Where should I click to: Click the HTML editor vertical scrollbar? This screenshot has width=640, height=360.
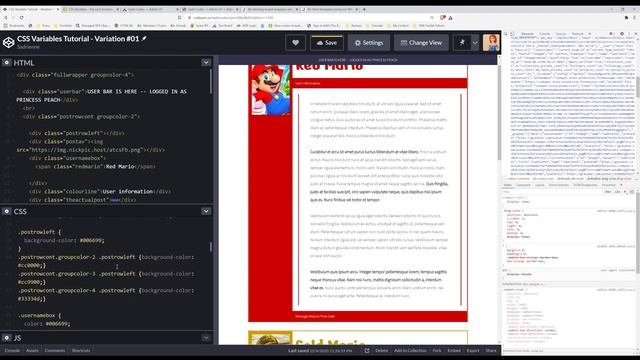pyautogui.click(x=211, y=81)
